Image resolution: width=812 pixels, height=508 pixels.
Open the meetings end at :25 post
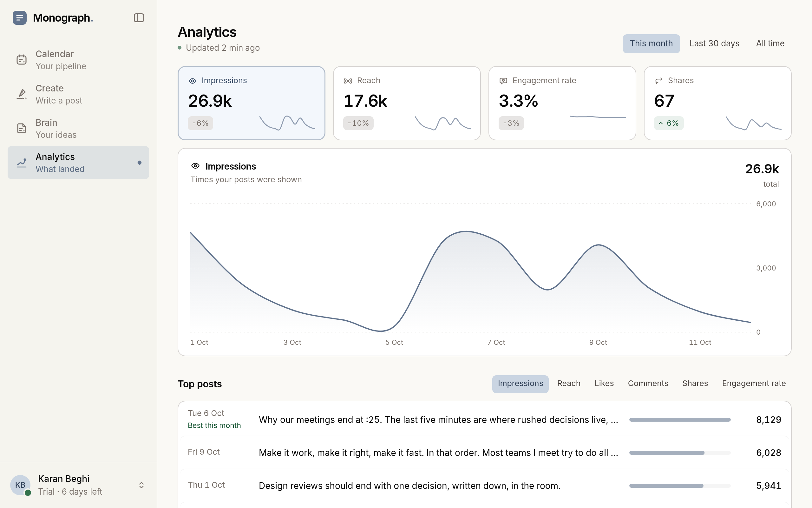[x=485, y=420]
